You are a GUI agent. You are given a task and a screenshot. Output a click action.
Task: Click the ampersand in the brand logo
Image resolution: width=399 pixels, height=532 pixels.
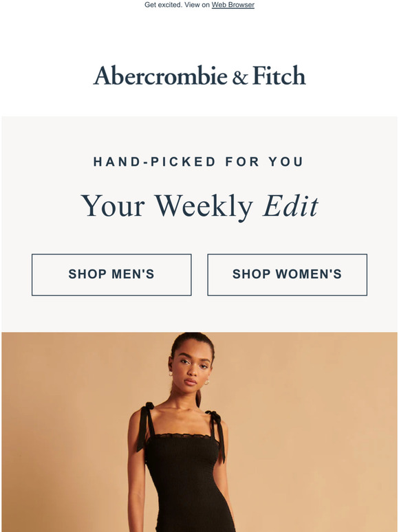point(239,78)
